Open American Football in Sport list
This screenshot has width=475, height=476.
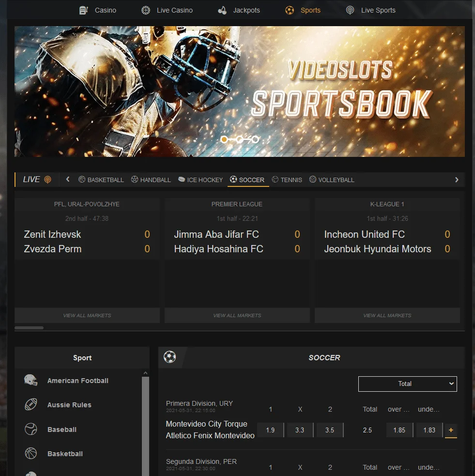tap(77, 381)
